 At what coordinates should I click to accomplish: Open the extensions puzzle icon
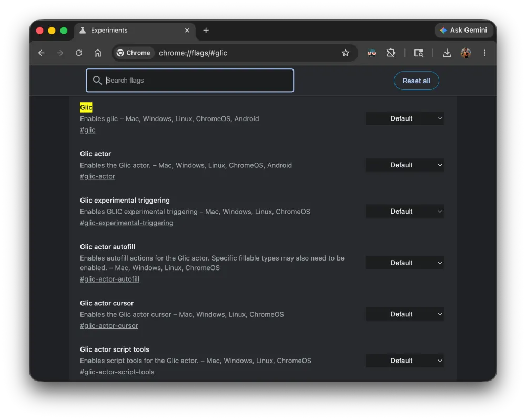390,53
